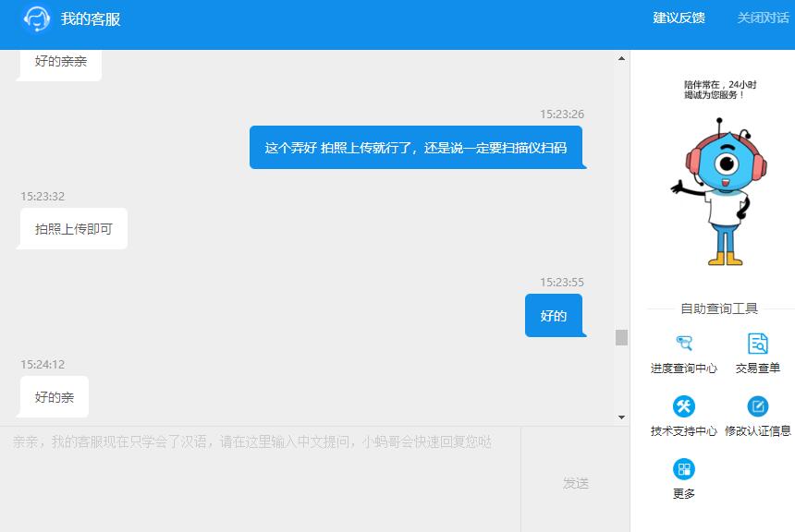Select the 拍照上传即可 reply bubble
This screenshot has width=795, height=532.
pos(74,229)
